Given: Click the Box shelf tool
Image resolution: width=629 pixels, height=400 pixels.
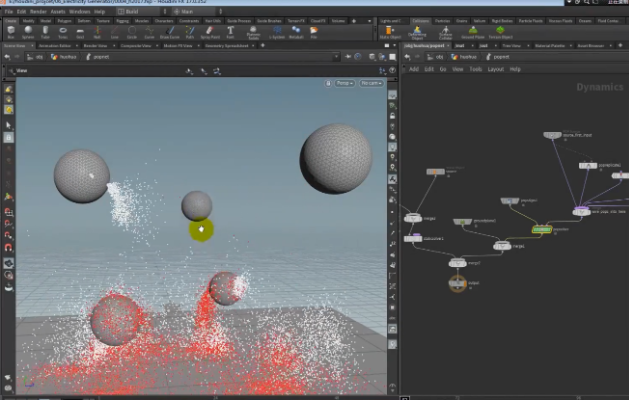Looking at the screenshot, I should coord(11,33).
